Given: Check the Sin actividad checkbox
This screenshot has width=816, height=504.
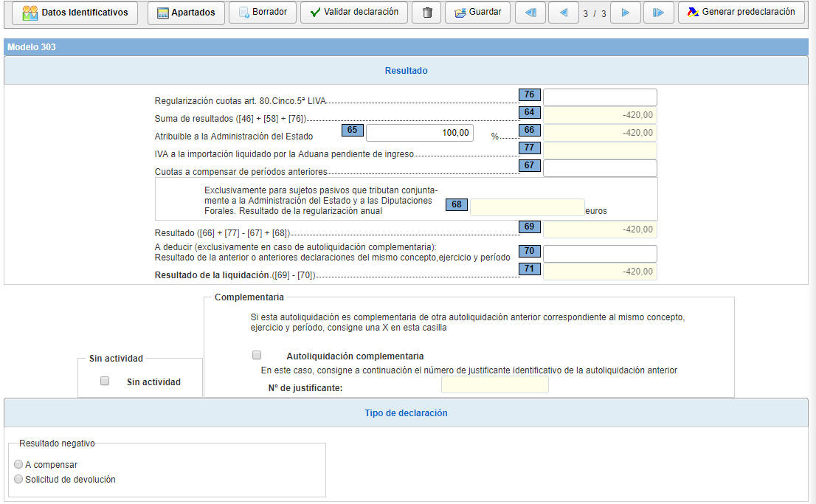Looking at the screenshot, I should click(x=105, y=381).
